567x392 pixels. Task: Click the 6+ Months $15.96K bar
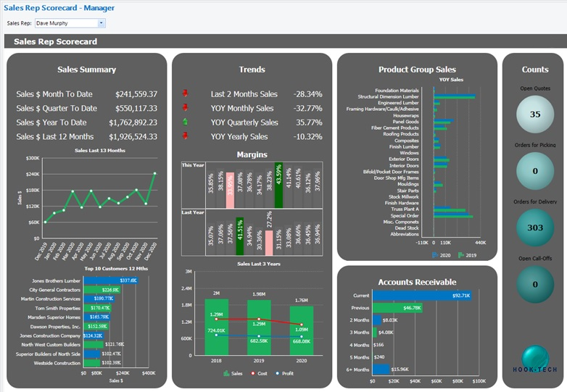[381, 370]
